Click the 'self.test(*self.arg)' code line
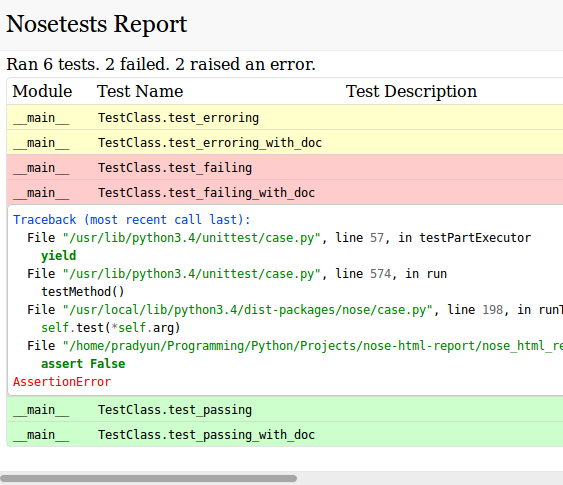 click(x=111, y=328)
